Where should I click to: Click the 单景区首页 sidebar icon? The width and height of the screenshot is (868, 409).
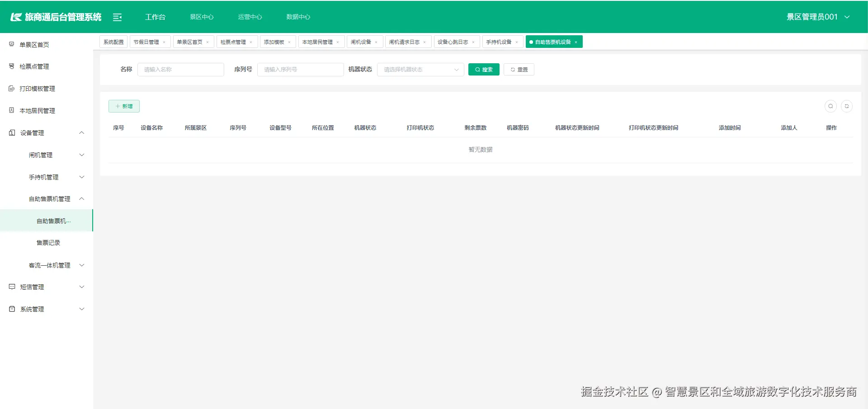[x=11, y=44]
